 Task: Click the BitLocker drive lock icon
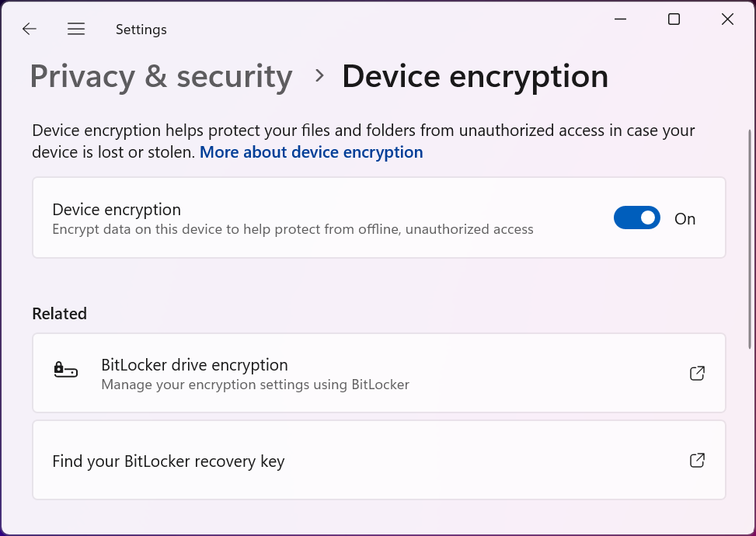pos(66,371)
